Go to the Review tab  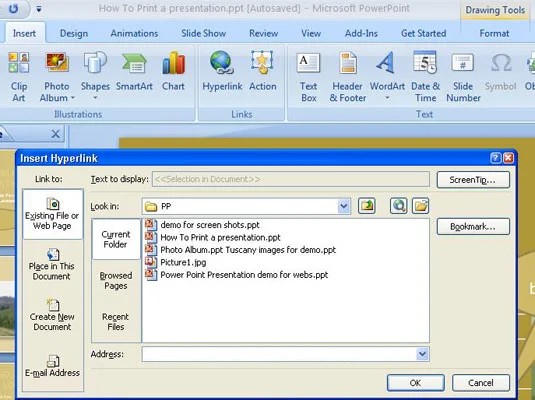pyautogui.click(x=263, y=33)
